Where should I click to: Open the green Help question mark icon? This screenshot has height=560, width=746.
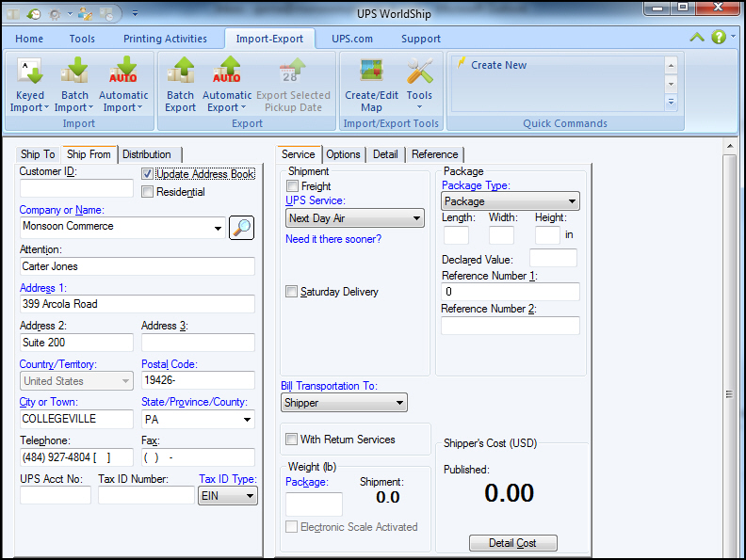(719, 37)
